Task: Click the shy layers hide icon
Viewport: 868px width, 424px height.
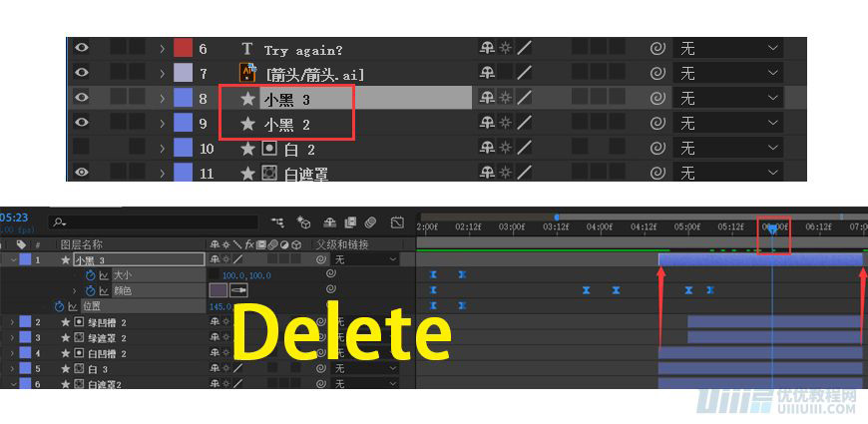Action: pyautogui.click(x=329, y=222)
